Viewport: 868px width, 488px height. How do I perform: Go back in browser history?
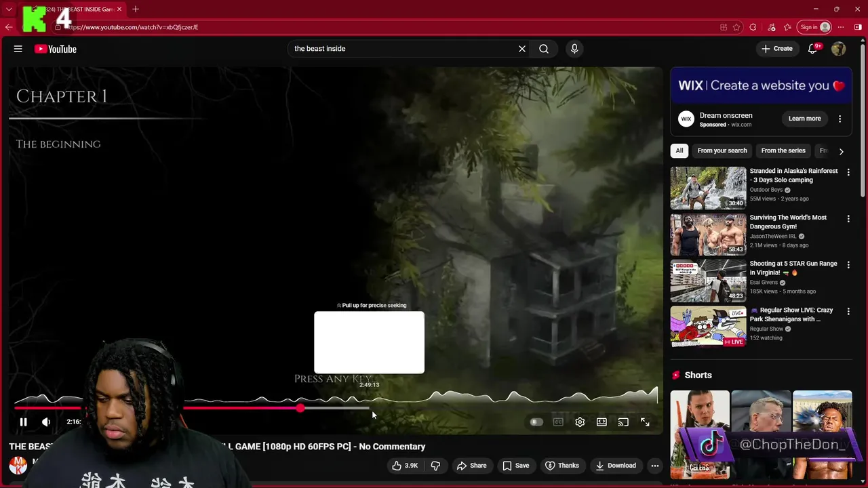(x=9, y=27)
